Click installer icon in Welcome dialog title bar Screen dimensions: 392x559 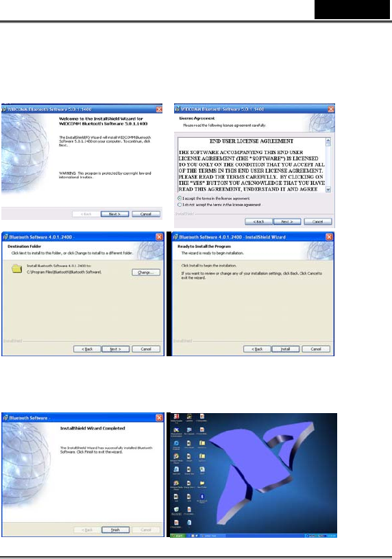coord(5,109)
